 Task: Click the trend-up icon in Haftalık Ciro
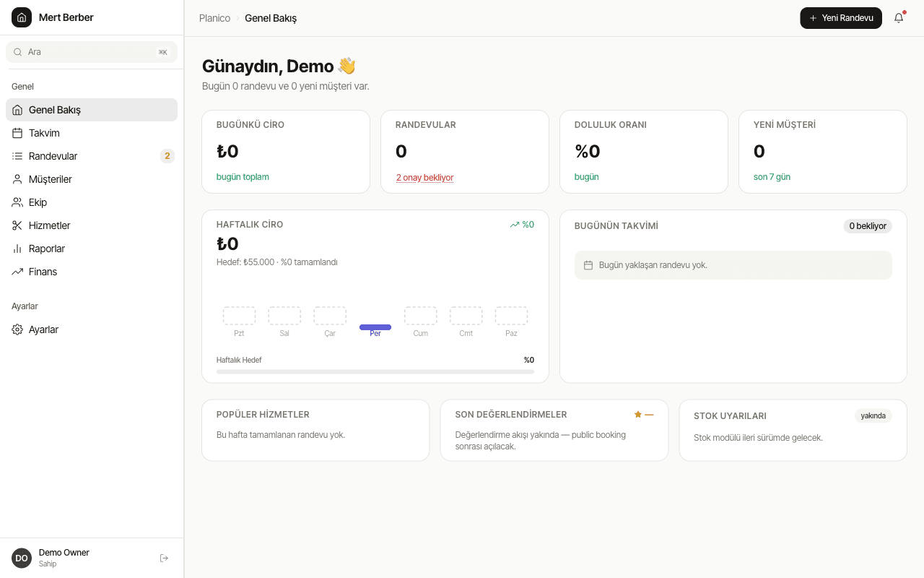click(x=515, y=225)
